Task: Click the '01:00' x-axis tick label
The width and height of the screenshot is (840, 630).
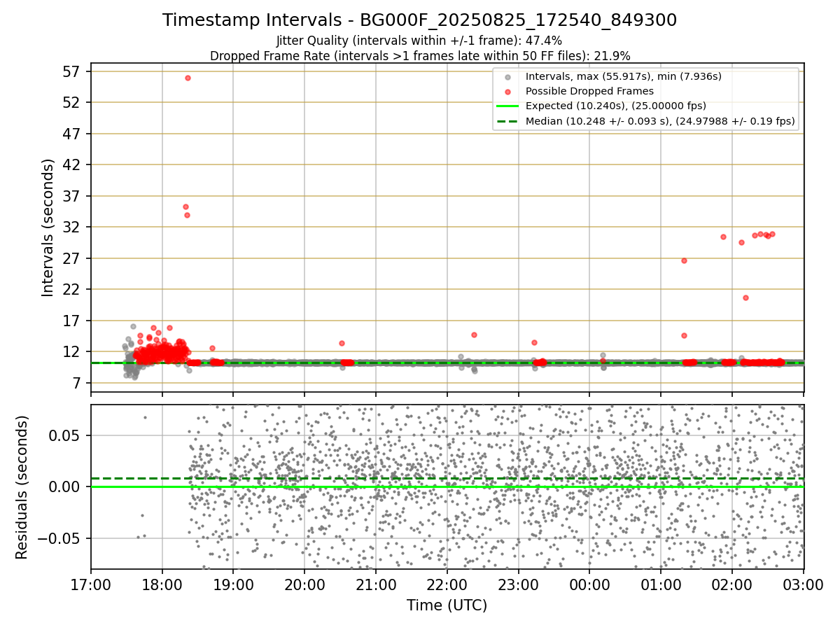Action: (661, 585)
